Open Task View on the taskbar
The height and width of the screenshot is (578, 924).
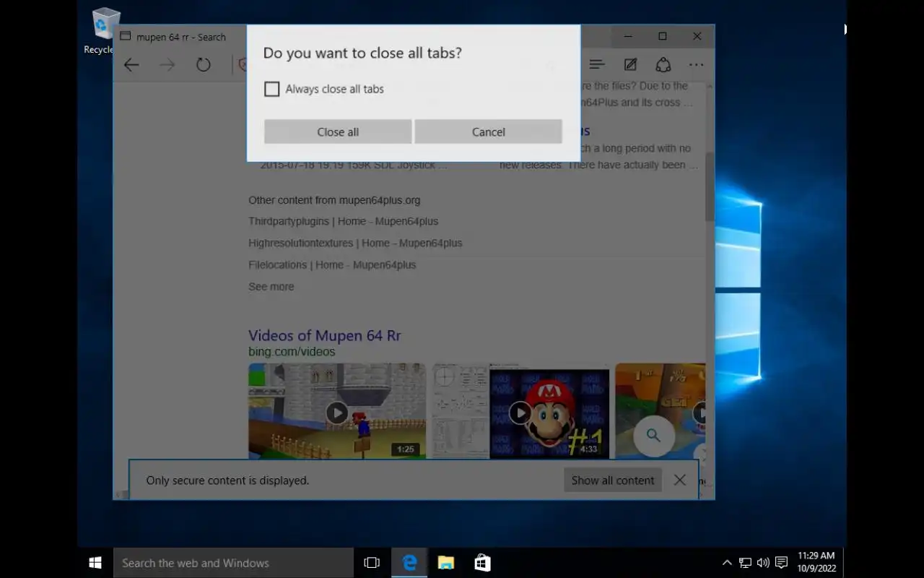372,563
